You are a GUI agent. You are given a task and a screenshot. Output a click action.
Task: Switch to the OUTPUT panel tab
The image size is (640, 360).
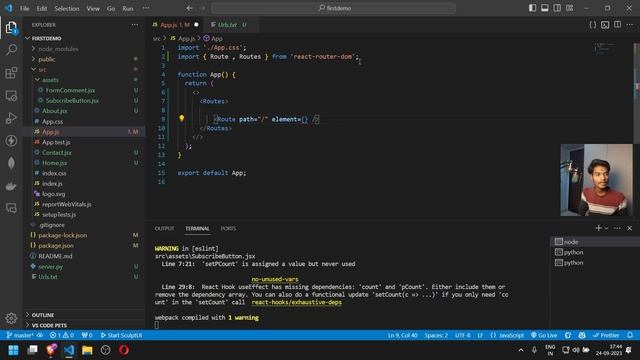[164, 229]
